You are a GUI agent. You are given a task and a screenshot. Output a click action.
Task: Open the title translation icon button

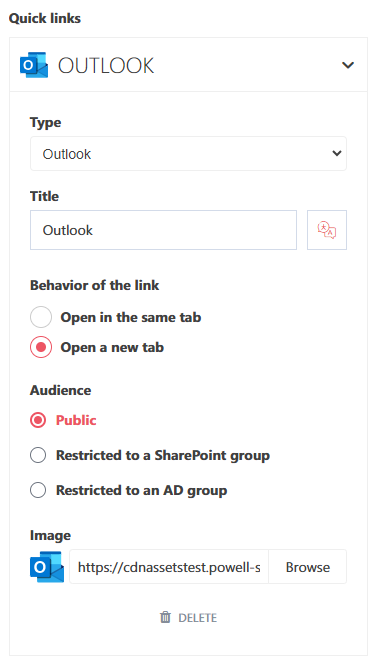[x=327, y=230]
